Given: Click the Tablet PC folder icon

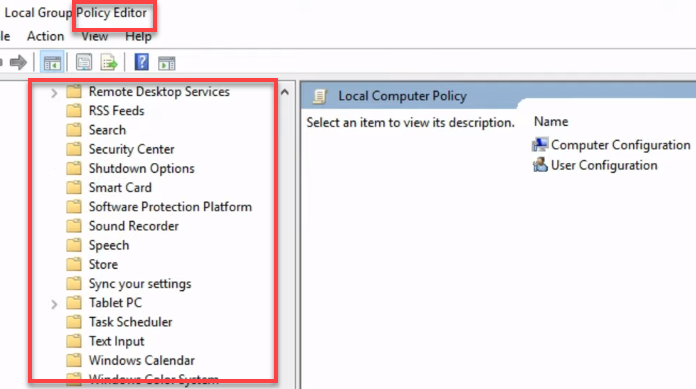Looking at the screenshot, I should click(74, 302).
